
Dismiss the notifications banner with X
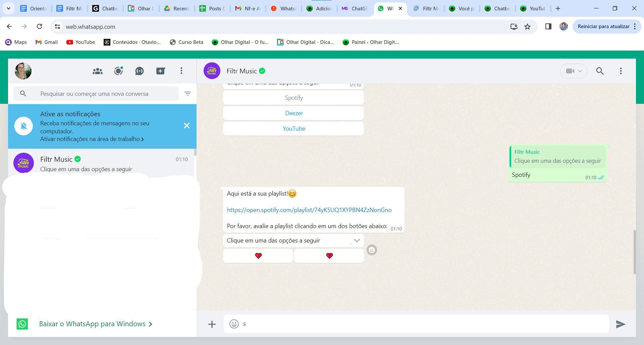187,126
